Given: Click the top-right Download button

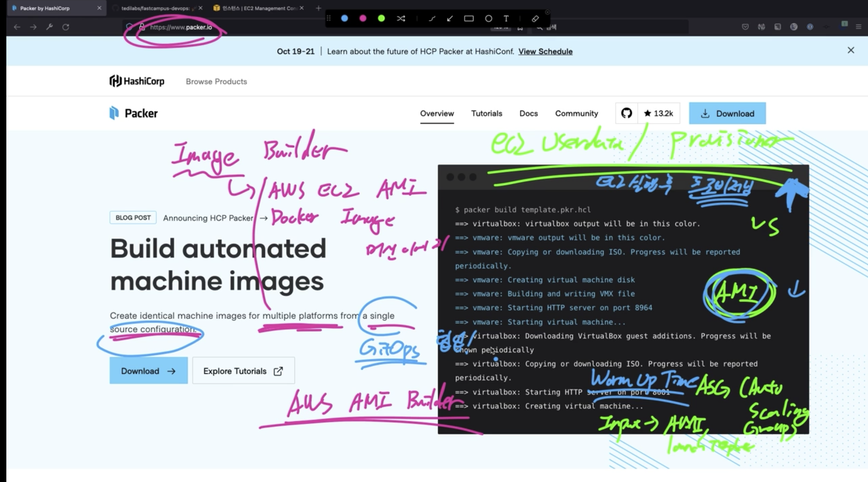Looking at the screenshot, I should [727, 113].
